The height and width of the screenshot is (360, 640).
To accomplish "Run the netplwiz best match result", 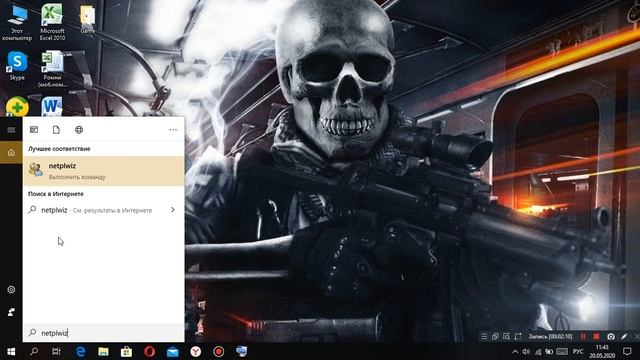I will pyautogui.click(x=104, y=171).
